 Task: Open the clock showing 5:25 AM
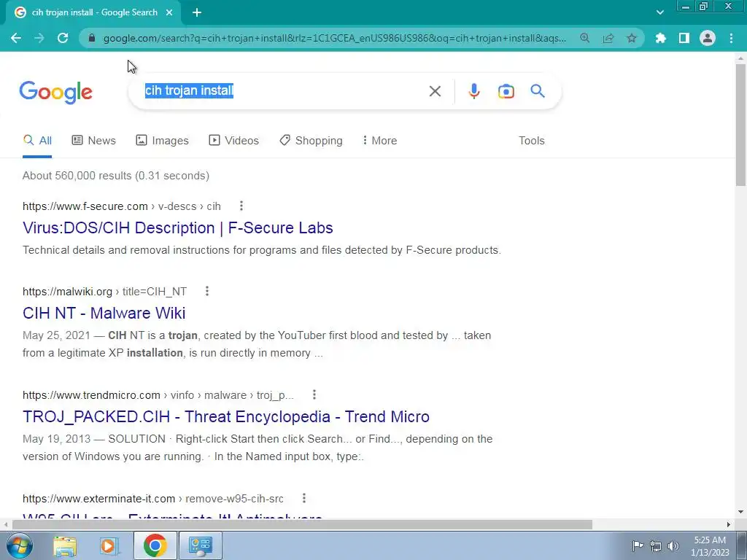(x=710, y=546)
